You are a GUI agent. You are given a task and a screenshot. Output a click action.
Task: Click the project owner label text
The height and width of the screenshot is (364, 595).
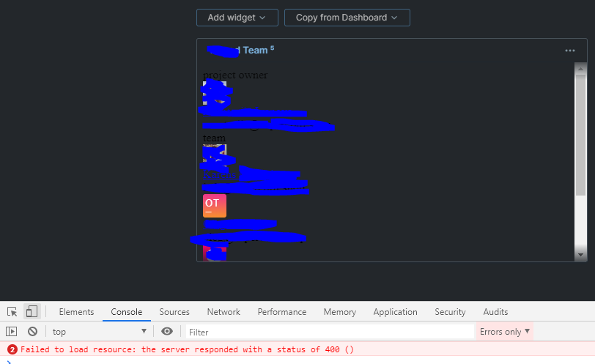pyautogui.click(x=235, y=75)
